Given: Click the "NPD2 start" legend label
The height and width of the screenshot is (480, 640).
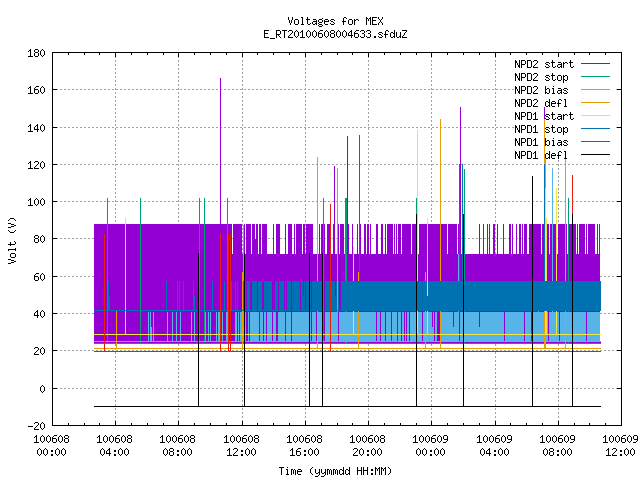Looking at the screenshot, I should [x=544, y=64].
